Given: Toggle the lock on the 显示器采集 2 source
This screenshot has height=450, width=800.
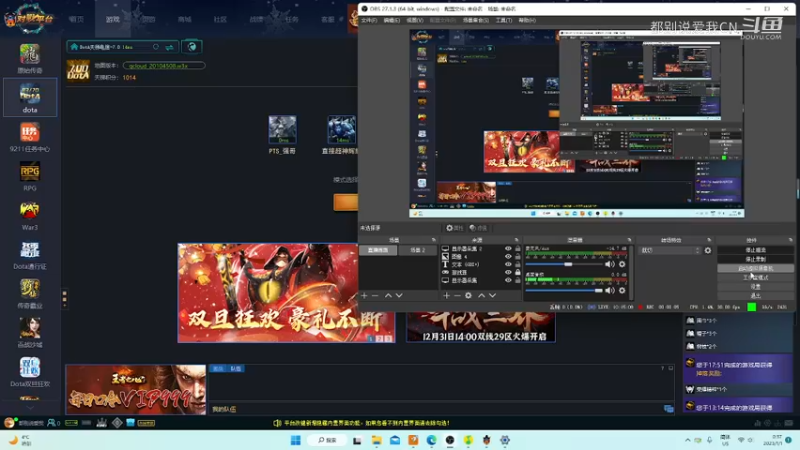Looking at the screenshot, I should (518, 248).
